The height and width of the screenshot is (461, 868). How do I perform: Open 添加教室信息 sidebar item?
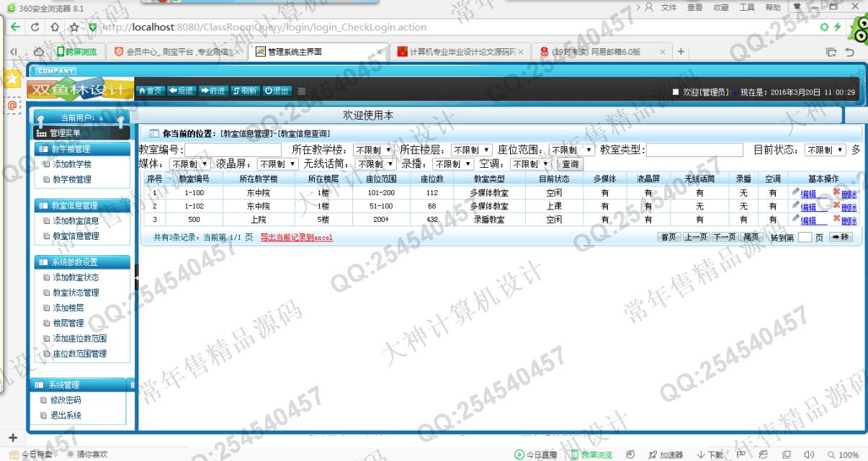pos(76,220)
